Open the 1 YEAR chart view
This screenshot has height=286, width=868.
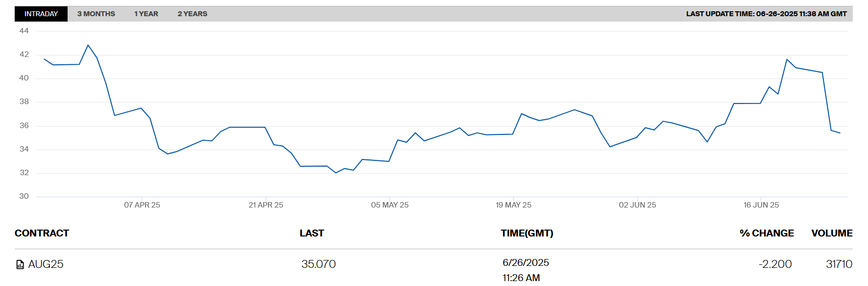point(146,14)
